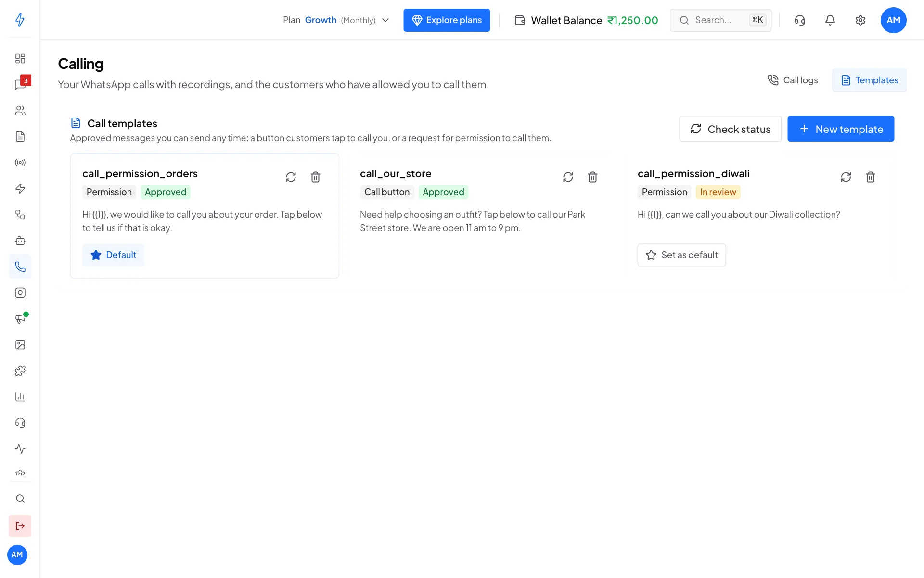Delete the call_permission_orders template
This screenshot has width=924, height=578.
[x=315, y=177]
